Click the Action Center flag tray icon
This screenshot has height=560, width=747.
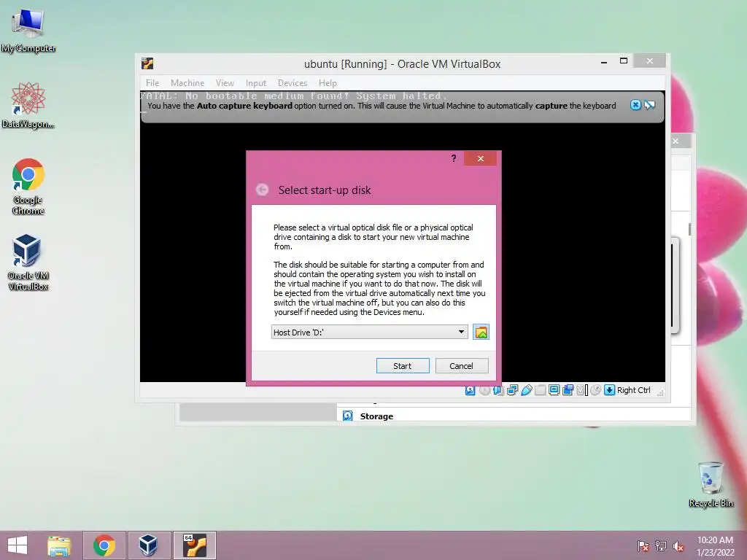[643, 546]
